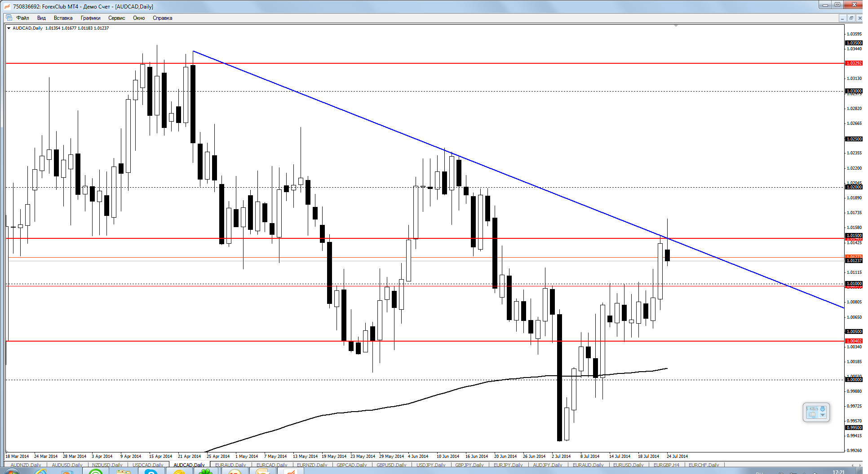868x474 pixels.
Task: Minimize the inner chart window
Action: 842,18
